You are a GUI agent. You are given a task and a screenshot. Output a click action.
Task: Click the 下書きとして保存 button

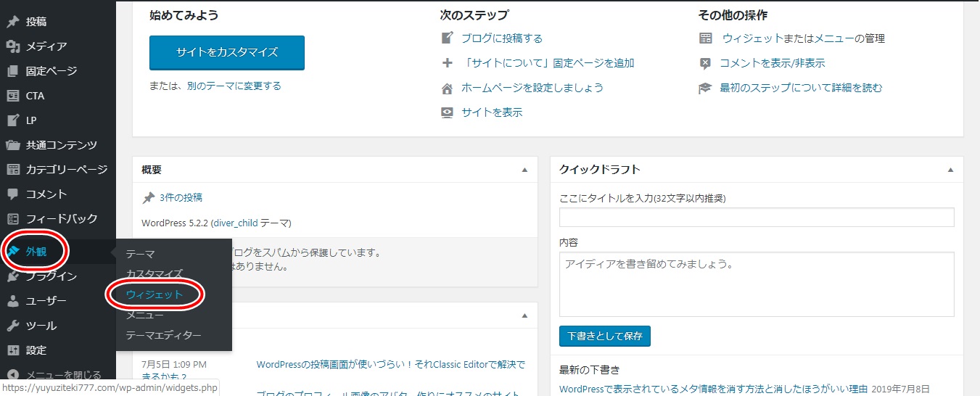tap(605, 337)
